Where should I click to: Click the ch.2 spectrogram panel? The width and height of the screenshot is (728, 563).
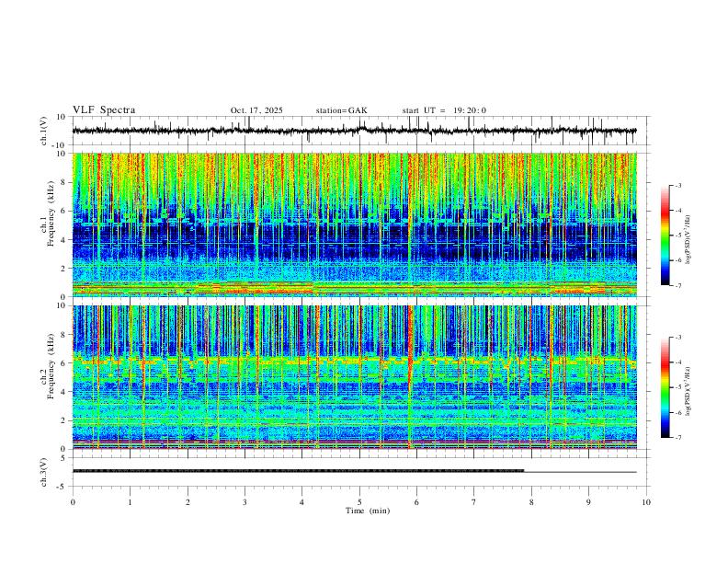pos(354,377)
